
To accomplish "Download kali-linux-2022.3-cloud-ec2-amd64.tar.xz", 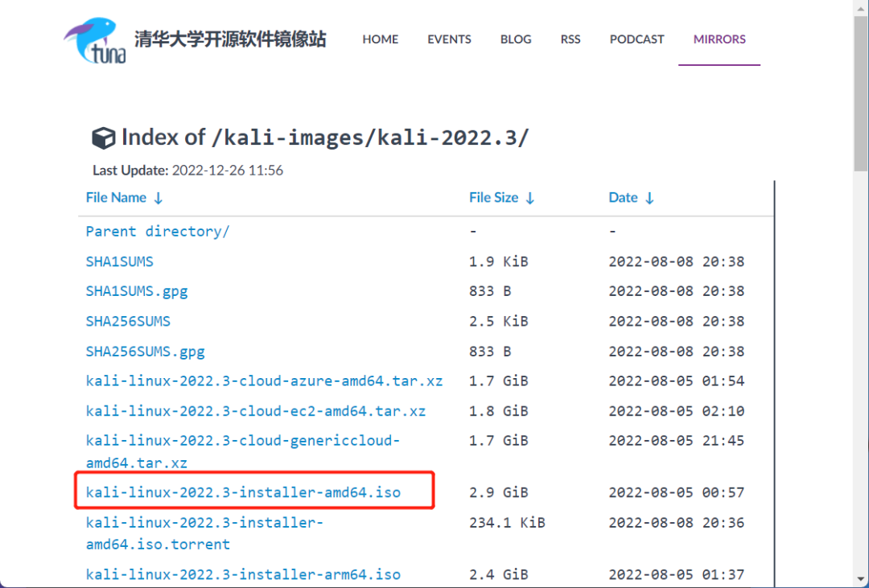I will point(256,411).
